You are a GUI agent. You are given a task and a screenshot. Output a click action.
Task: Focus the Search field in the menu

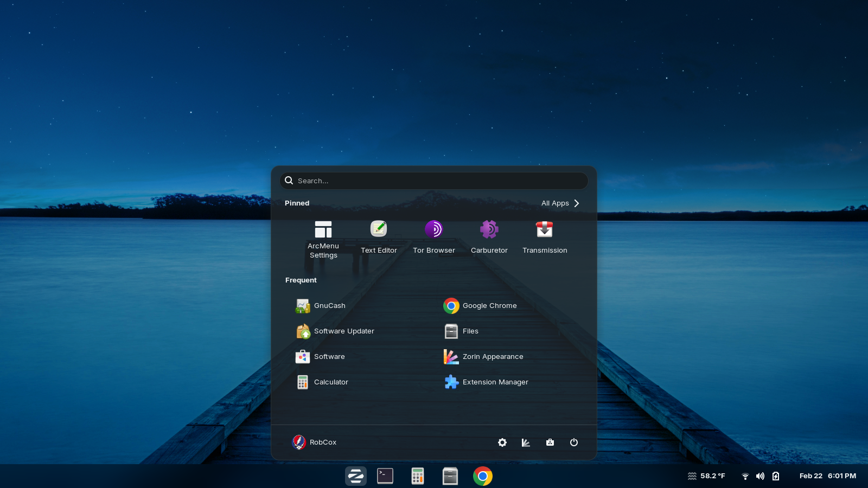[x=434, y=181]
